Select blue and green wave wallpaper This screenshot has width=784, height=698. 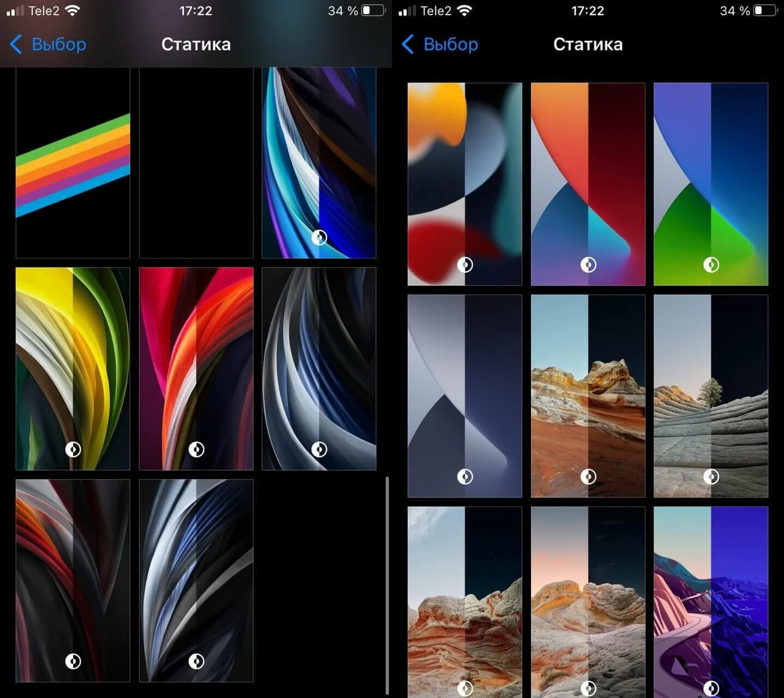711,184
